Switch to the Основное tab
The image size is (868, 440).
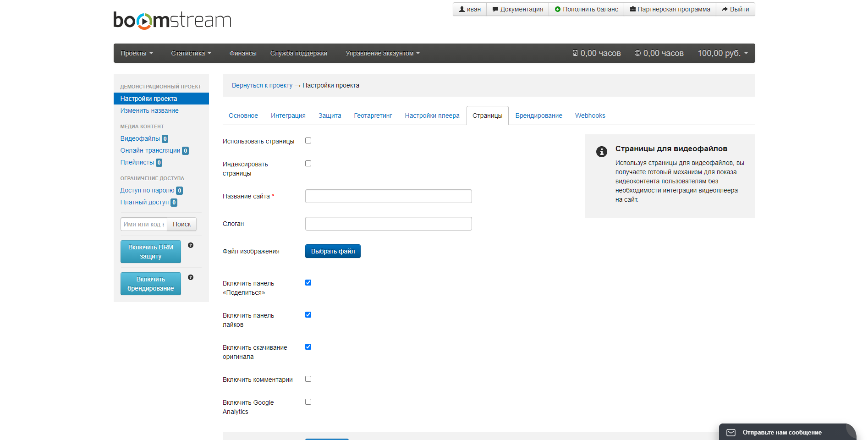point(243,115)
